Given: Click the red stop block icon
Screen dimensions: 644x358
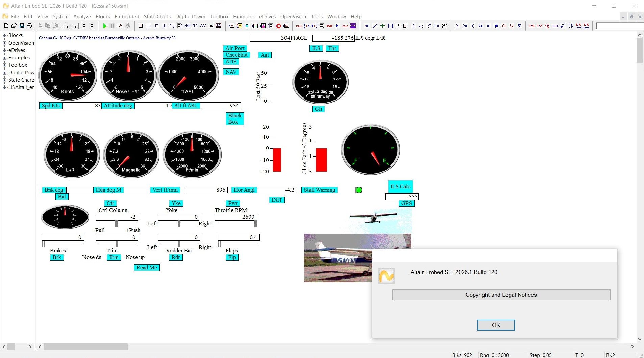Looking at the screenshot, I should point(278,26).
